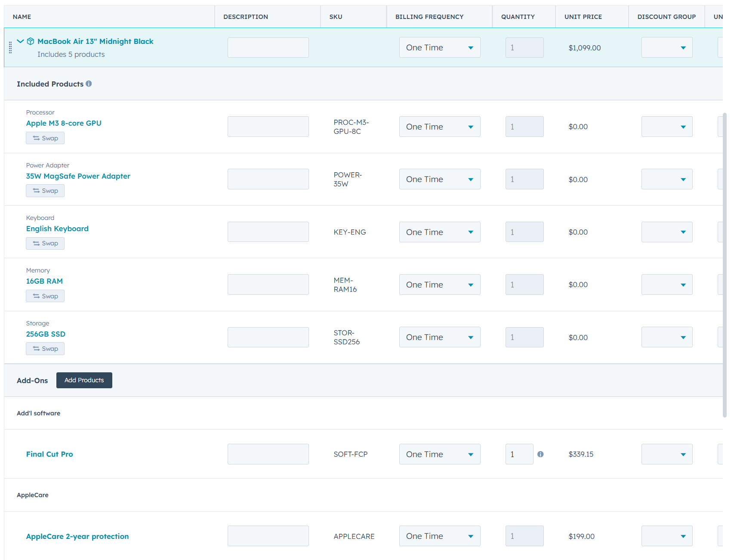The width and height of the screenshot is (731, 560).
Task: Click the info icon beside Final Cut Pro quantity
Action: click(x=541, y=454)
